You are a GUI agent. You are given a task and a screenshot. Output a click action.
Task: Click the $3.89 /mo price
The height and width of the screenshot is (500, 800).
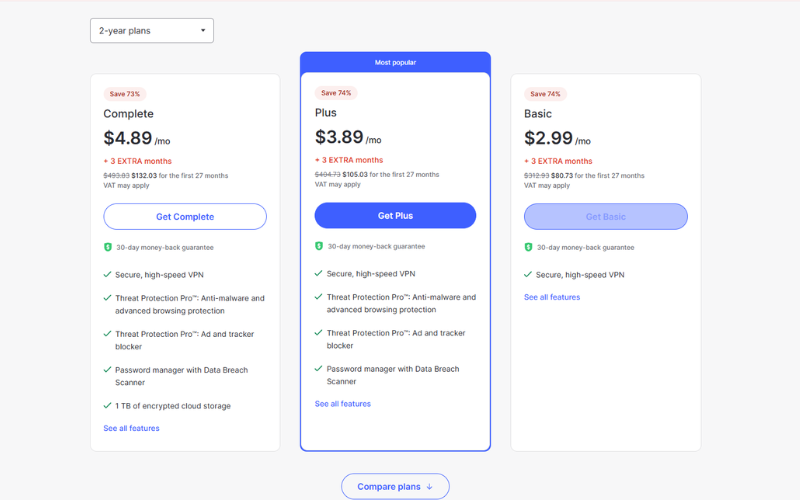[348, 137]
